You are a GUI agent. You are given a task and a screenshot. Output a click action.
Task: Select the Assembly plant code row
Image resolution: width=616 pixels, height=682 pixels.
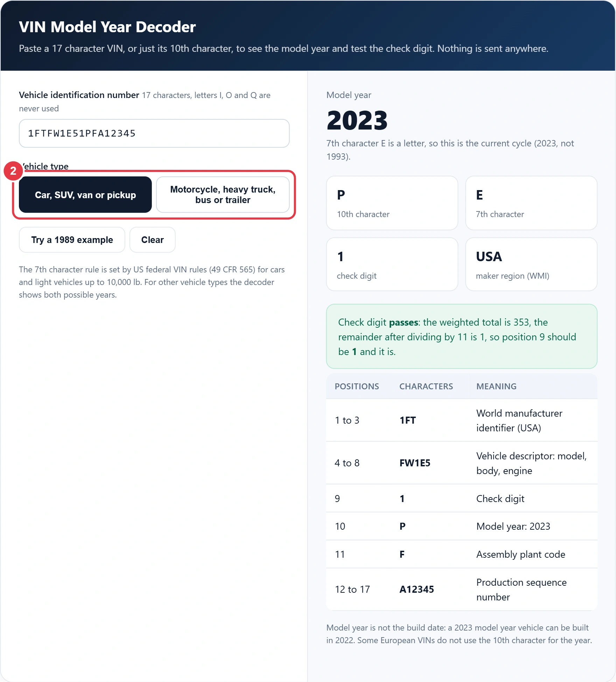pyautogui.click(x=462, y=554)
